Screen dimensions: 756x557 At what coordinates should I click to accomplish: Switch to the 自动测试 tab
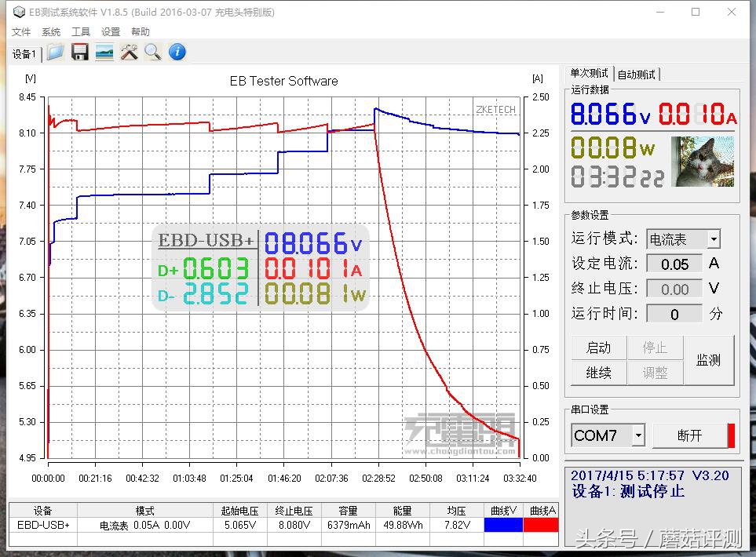636,75
